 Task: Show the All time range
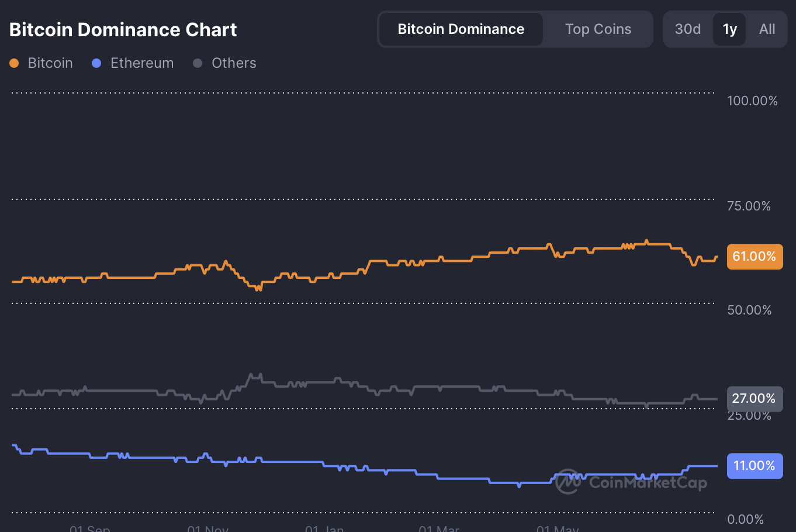[767, 29]
